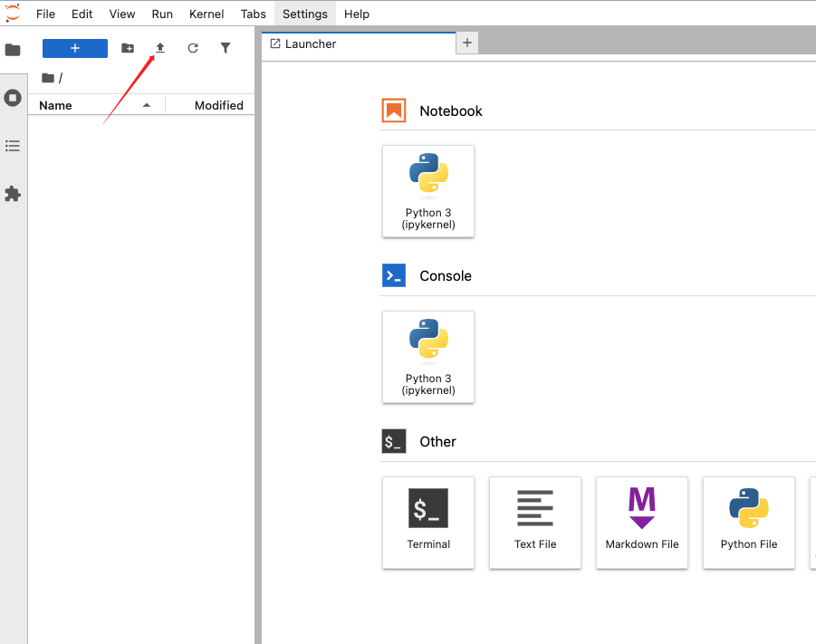The image size is (816, 644).
Task: Open the Extension Manager puzzle icon
Action: tap(13, 194)
